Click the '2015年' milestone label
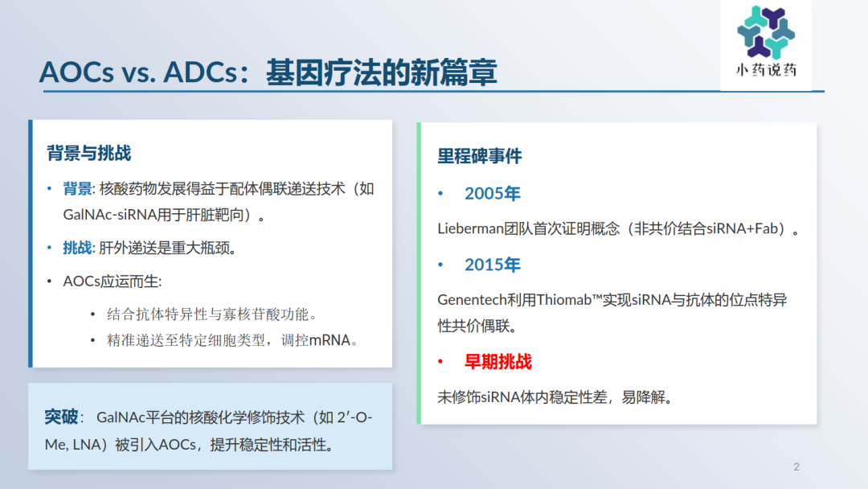The height and width of the screenshot is (489, 868). pos(492,265)
